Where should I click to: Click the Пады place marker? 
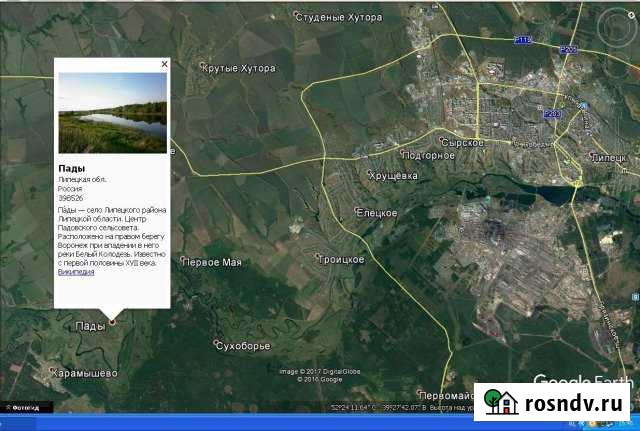pyautogui.click(x=112, y=321)
